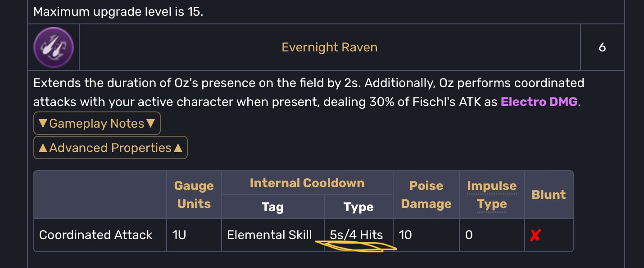
Task: Click the Blunt column header
Action: click(x=549, y=194)
